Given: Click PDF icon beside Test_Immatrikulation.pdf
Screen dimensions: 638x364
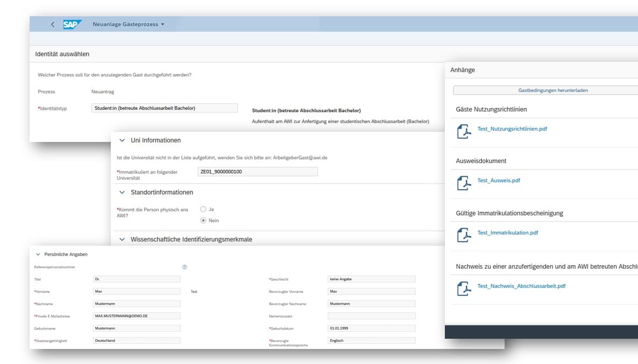Looking at the screenshot, I should 463,235.
